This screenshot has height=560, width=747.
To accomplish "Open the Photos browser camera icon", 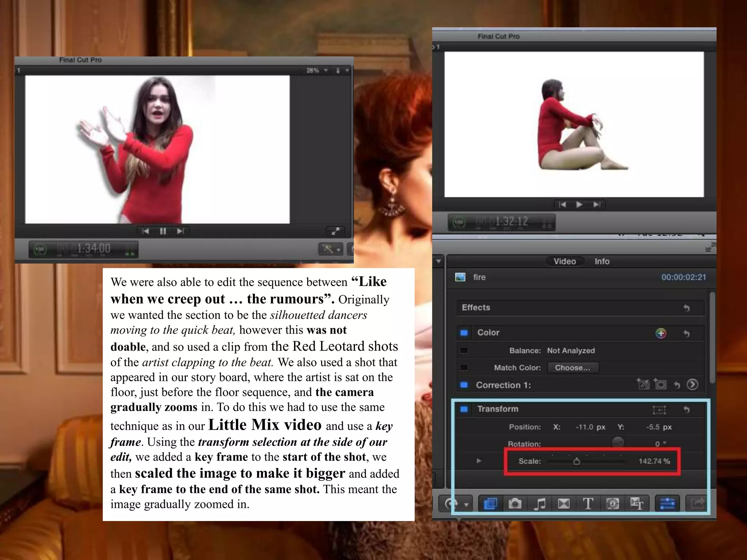I will [x=515, y=504].
